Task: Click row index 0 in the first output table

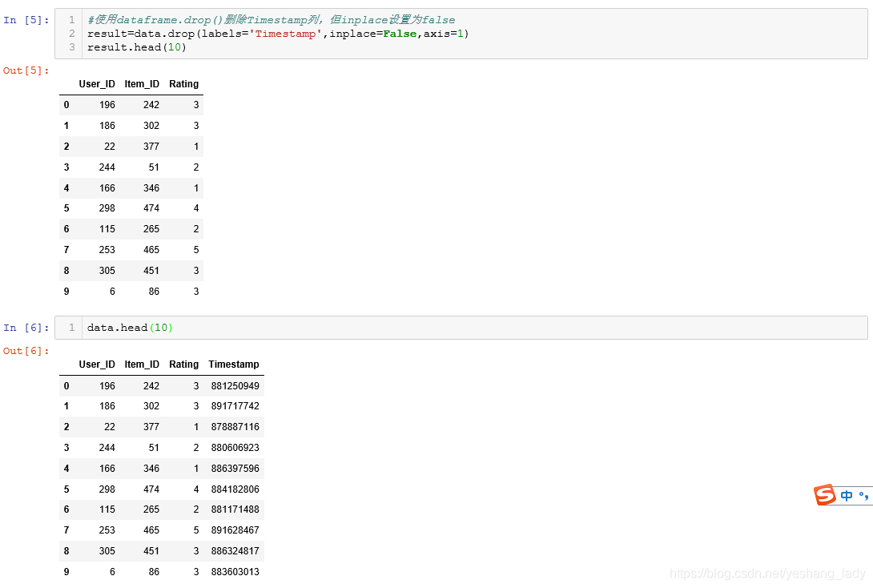Action: point(66,105)
